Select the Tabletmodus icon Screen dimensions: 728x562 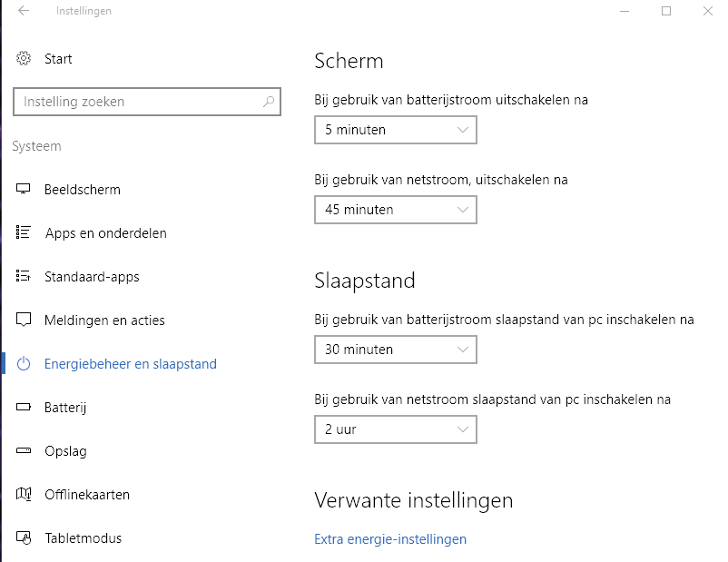[x=24, y=537]
